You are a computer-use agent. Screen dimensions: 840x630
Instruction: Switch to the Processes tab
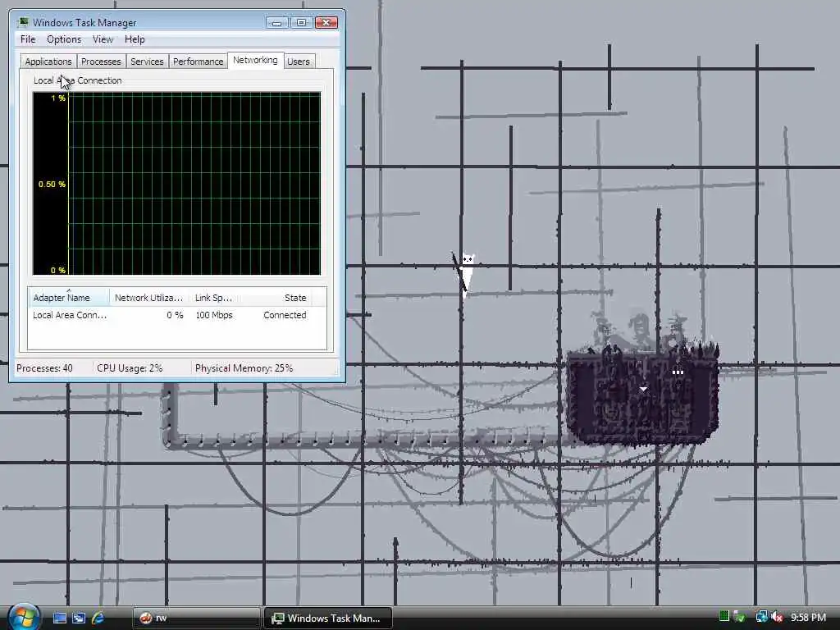tap(101, 62)
